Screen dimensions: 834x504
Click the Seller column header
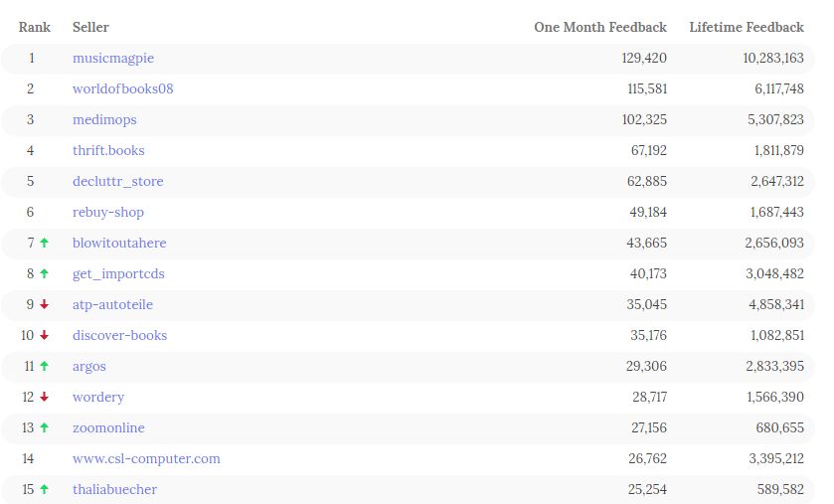coord(90,27)
